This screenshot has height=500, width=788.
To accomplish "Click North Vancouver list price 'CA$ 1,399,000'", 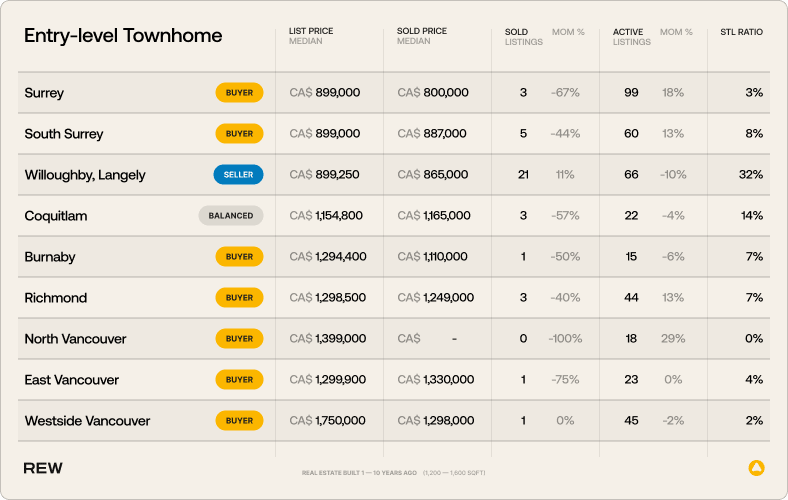I will (327, 339).
